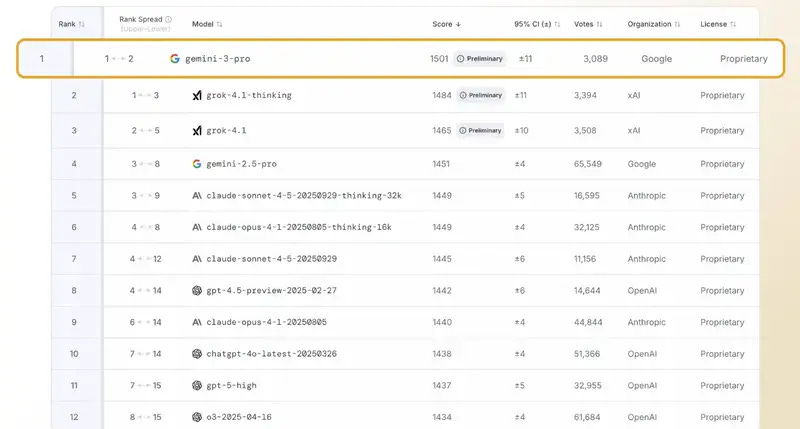
Task: Click the Anthropic logo beside claude-opus-4-1-20250805
Action: (197, 322)
